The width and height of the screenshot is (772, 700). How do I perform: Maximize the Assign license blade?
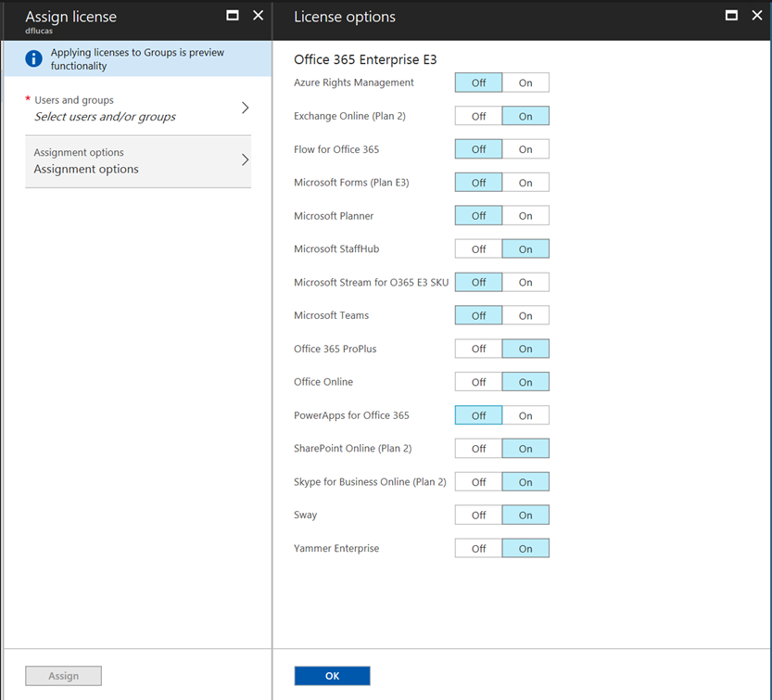pyautogui.click(x=233, y=15)
